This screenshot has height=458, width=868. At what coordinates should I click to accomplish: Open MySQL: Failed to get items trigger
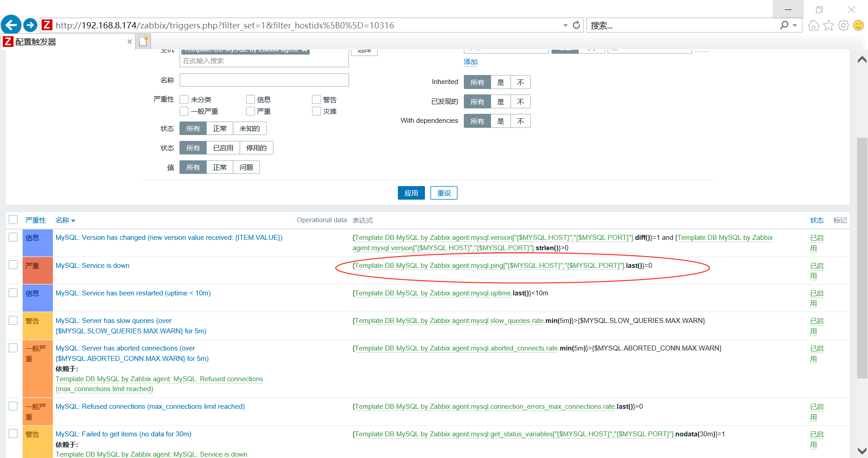(123, 434)
